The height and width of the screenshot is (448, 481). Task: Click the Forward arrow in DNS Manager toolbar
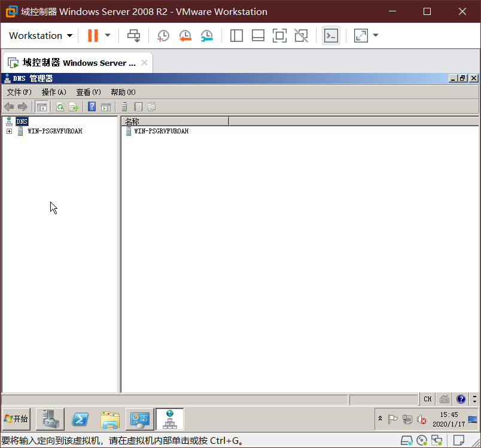[23, 107]
